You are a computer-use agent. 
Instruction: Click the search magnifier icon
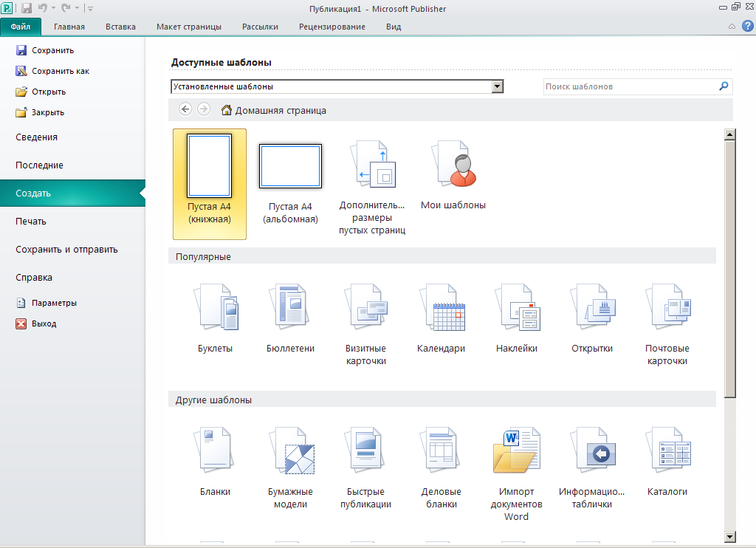[724, 86]
